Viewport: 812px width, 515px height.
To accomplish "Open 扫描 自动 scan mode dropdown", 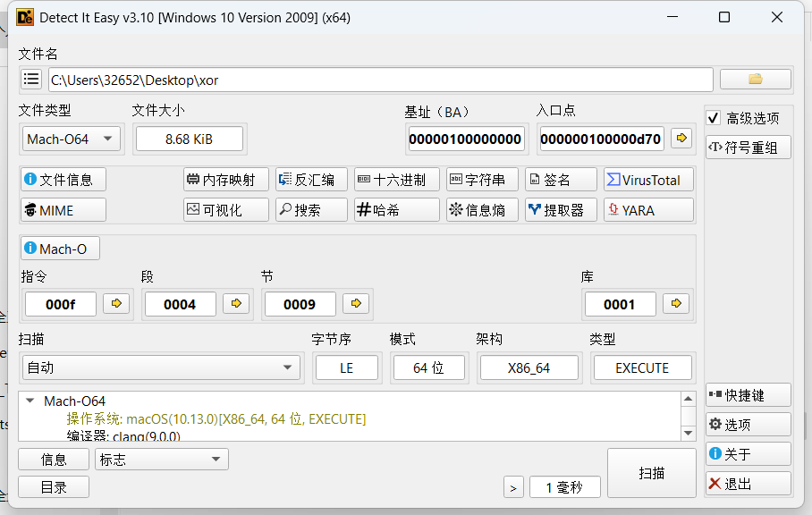I will click(161, 367).
